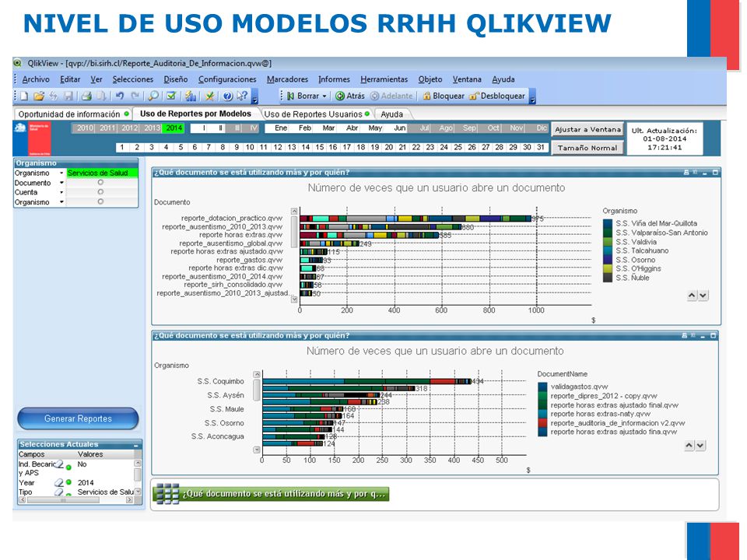Open the Cuenta dropdown arrow
747x560 pixels.
pos(61,192)
